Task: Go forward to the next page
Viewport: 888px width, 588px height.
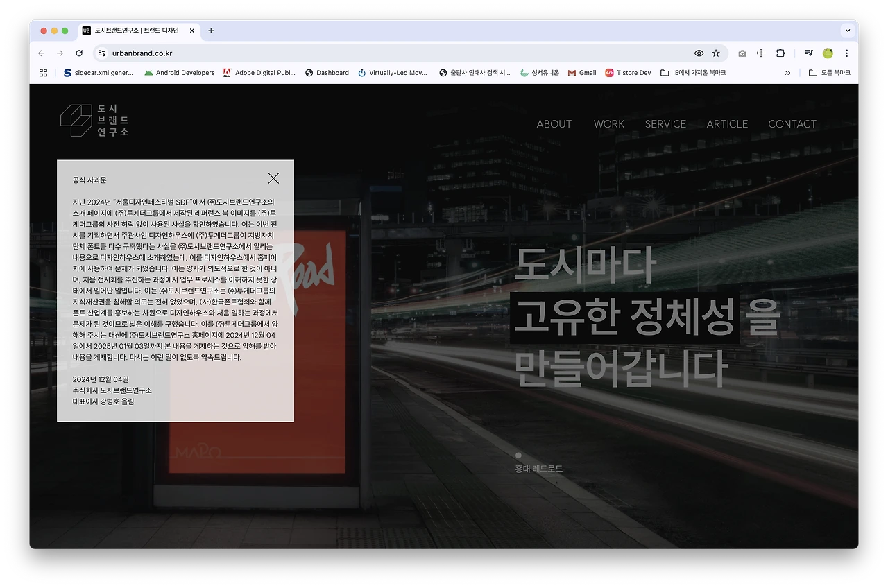Action: pos(60,53)
